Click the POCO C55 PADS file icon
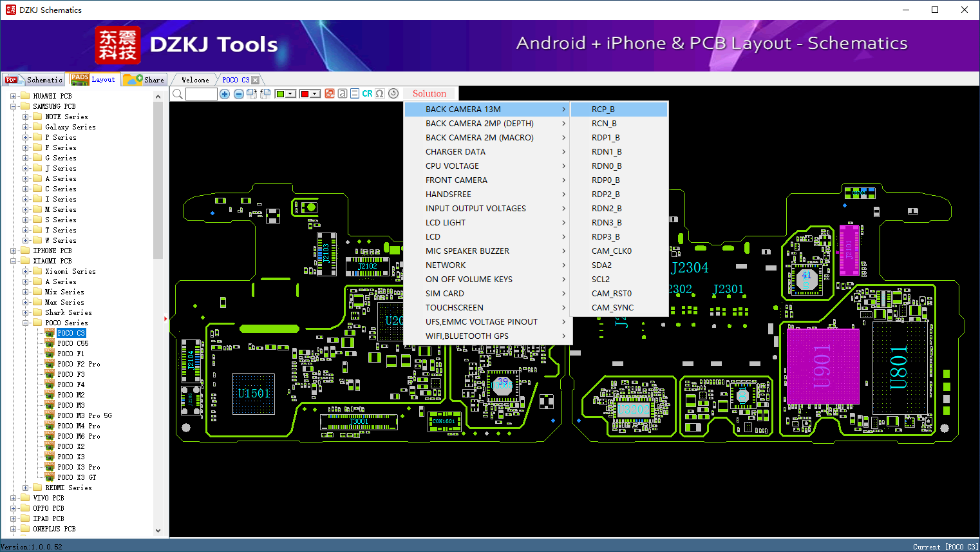The image size is (980, 552). (50, 343)
